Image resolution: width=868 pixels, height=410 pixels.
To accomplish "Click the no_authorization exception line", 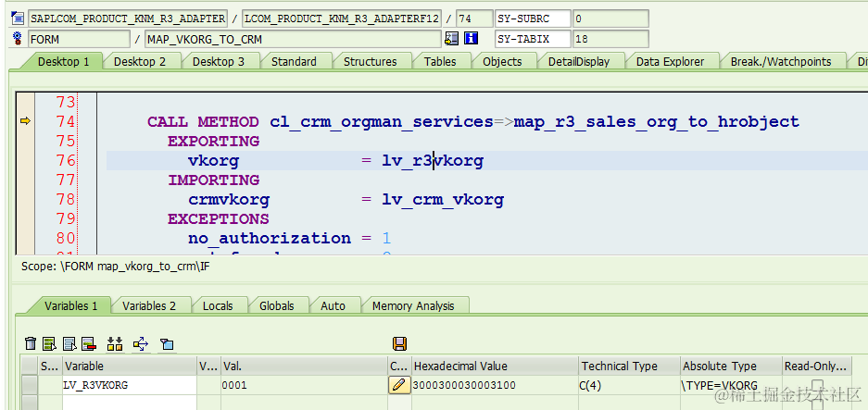I will tap(290, 239).
